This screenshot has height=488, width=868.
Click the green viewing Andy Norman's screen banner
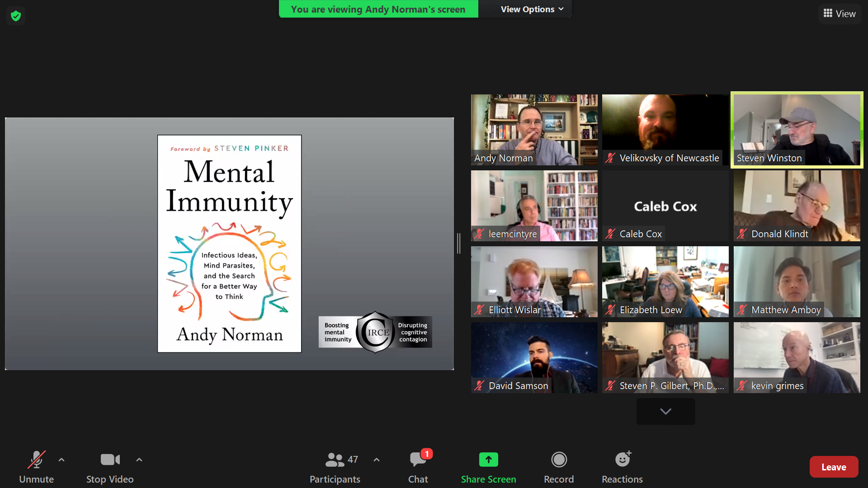[x=378, y=9]
